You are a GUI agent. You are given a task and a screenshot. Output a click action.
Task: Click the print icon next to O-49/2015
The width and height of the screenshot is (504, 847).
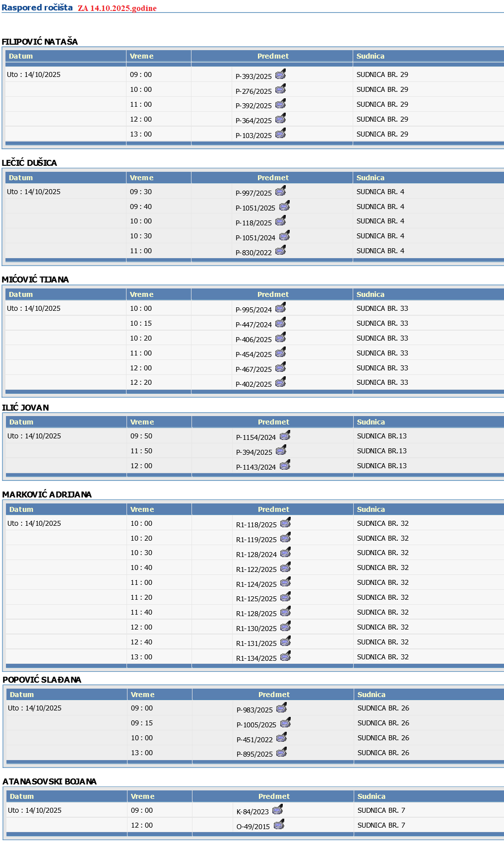279,825
